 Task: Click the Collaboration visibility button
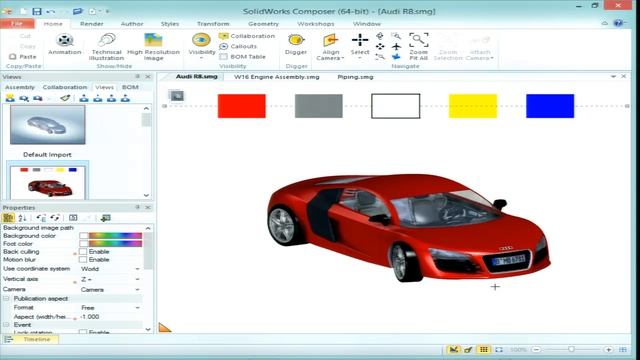[x=247, y=36]
